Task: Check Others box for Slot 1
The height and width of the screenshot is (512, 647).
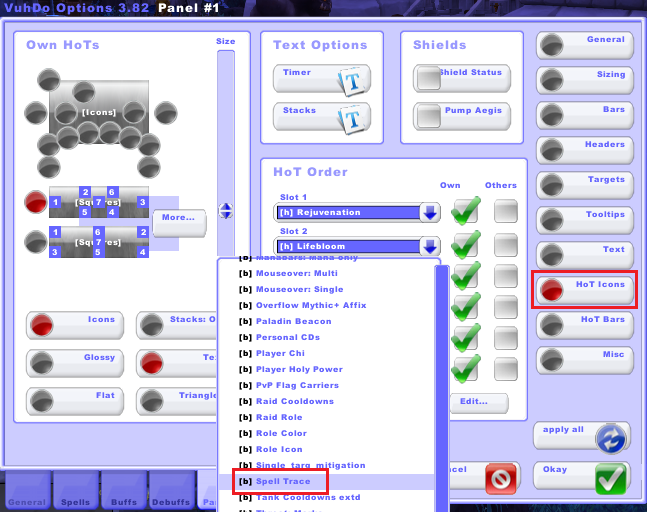Action: 506,212
